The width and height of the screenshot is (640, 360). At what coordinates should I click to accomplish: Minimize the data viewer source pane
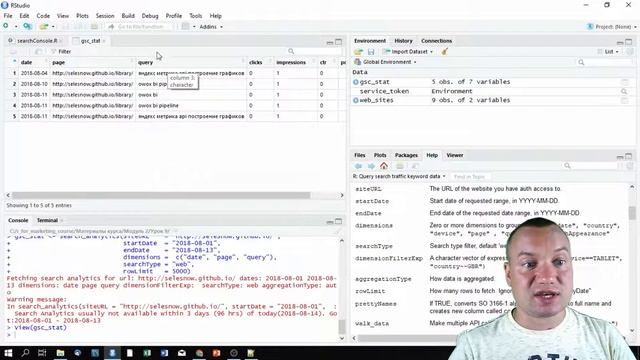pos(330,42)
